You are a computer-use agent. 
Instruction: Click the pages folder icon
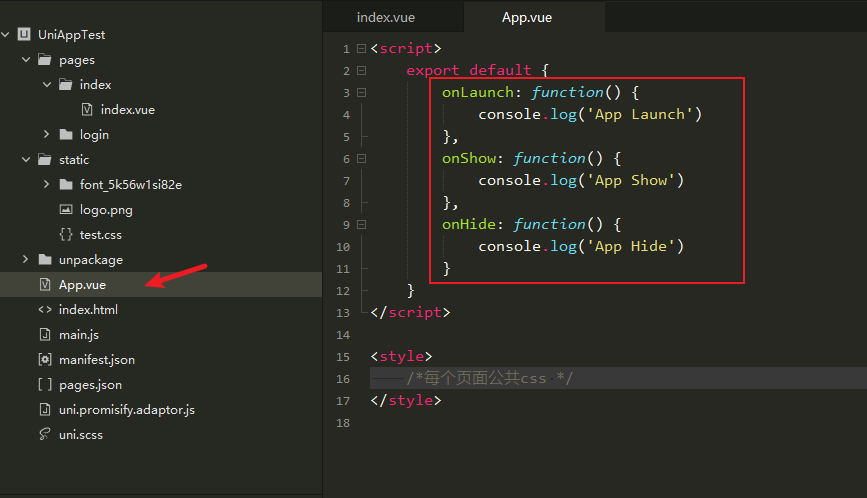45,60
